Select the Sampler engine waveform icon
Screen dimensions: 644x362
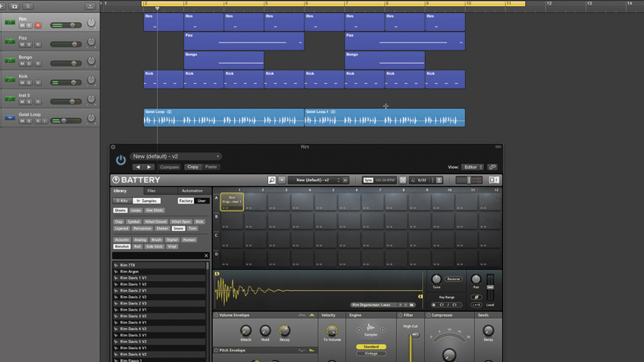(370, 327)
